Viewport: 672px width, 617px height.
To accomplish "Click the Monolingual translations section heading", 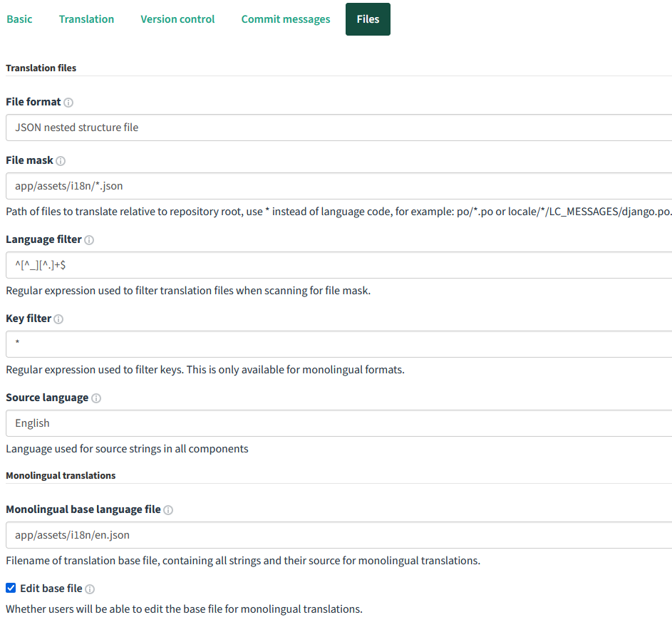I will coord(61,476).
